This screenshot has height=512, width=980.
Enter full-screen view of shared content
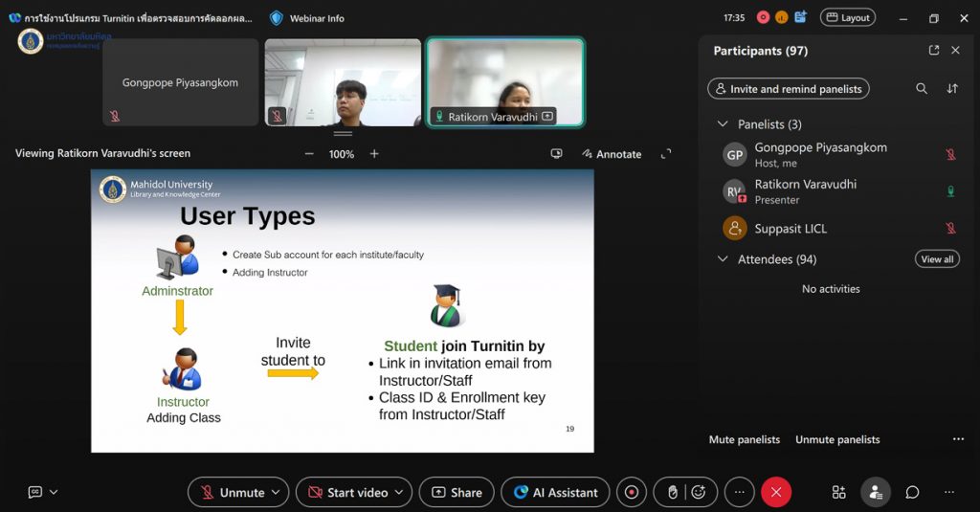[x=666, y=153]
